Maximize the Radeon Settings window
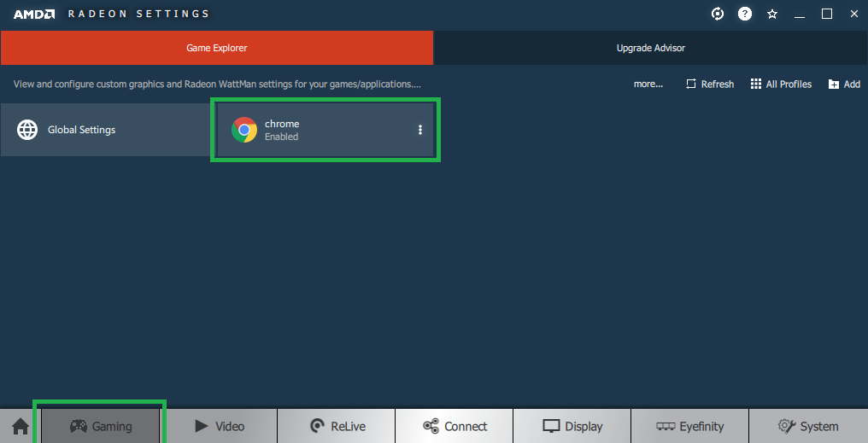This screenshot has width=868, height=443. [x=827, y=14]
